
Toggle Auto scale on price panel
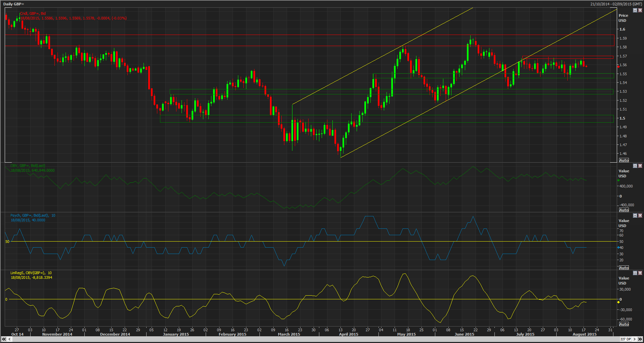coord(624,160)
